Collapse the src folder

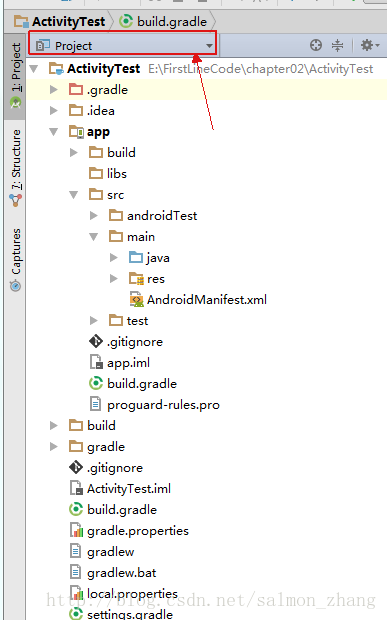click(x=74, y=195)
